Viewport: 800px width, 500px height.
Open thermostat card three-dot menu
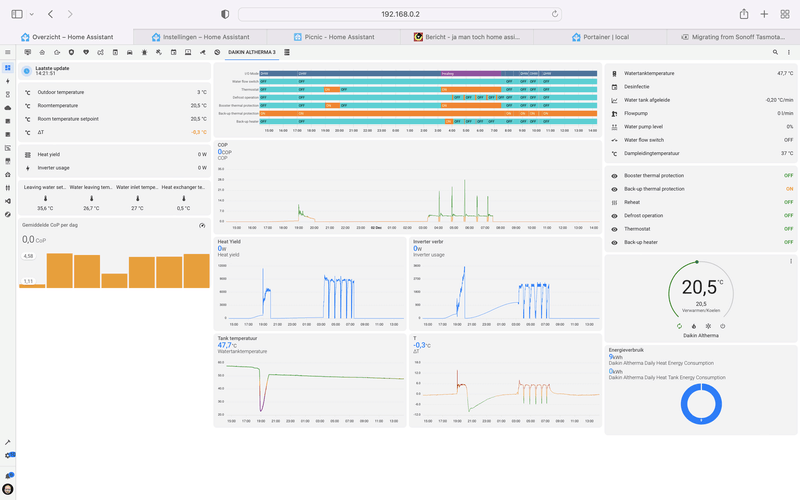point(789,262)
